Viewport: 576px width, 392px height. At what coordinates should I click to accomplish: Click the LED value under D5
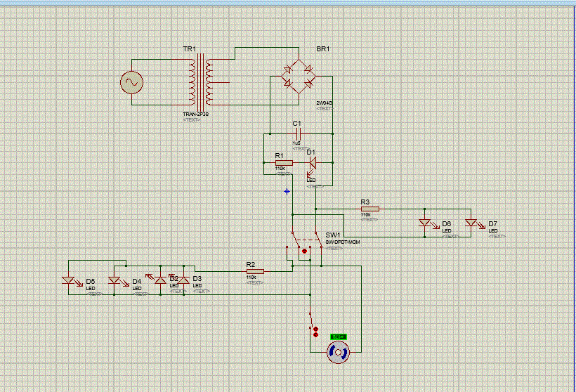click(91, 289)
